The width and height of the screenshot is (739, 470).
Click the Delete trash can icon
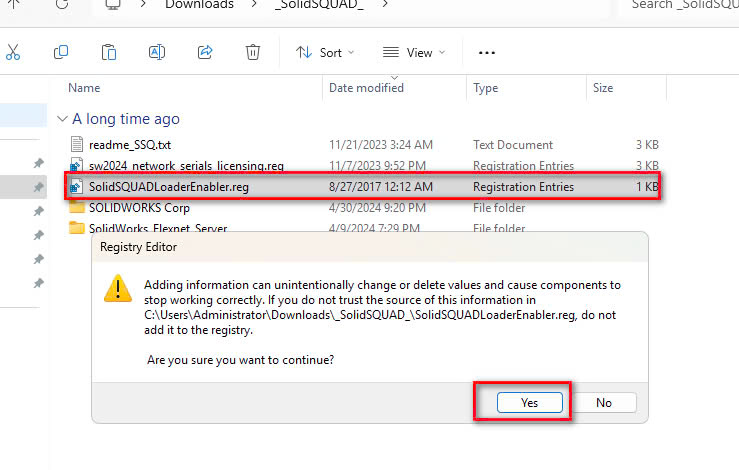pyautogui.click(x=253, y=52)
